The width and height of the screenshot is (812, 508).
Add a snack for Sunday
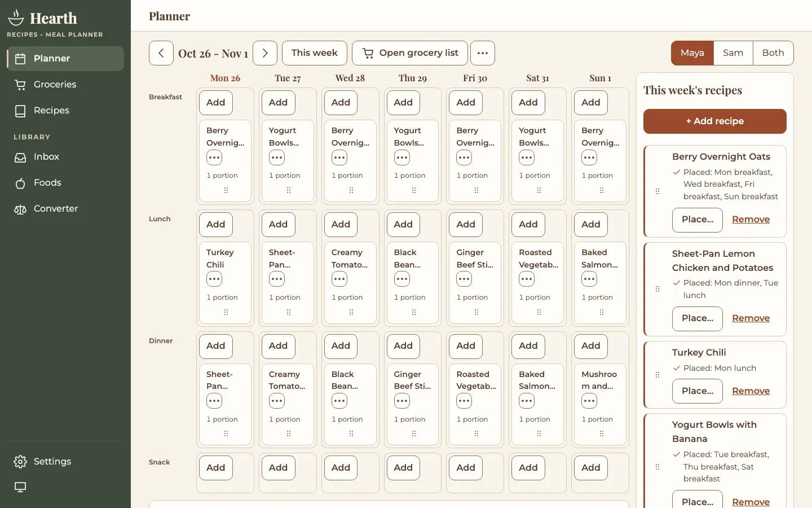click(591, 468)
